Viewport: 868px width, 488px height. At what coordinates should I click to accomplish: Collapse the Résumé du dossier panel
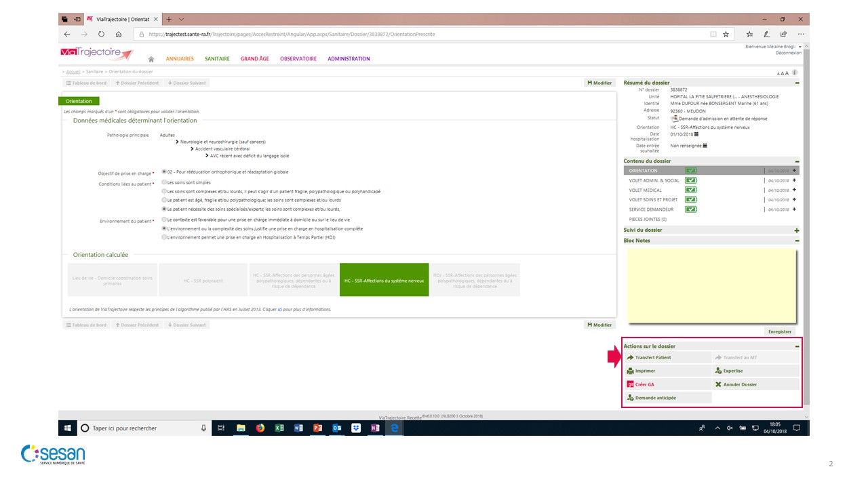(797, 83)
